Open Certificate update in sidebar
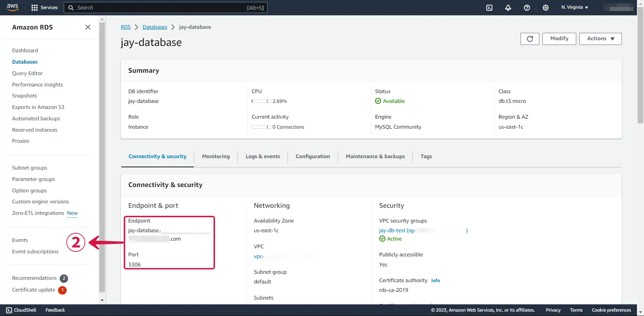644x316 pixels. [34, 290]
